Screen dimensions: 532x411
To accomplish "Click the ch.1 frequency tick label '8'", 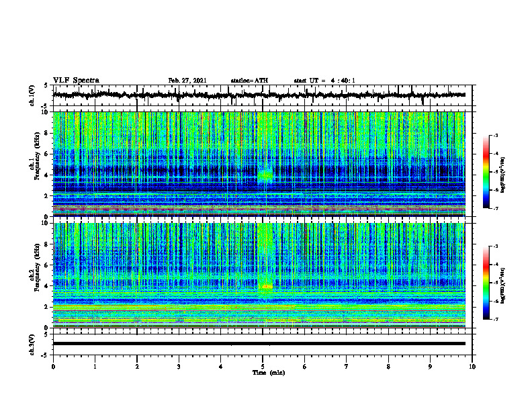I will coord(46,133).
